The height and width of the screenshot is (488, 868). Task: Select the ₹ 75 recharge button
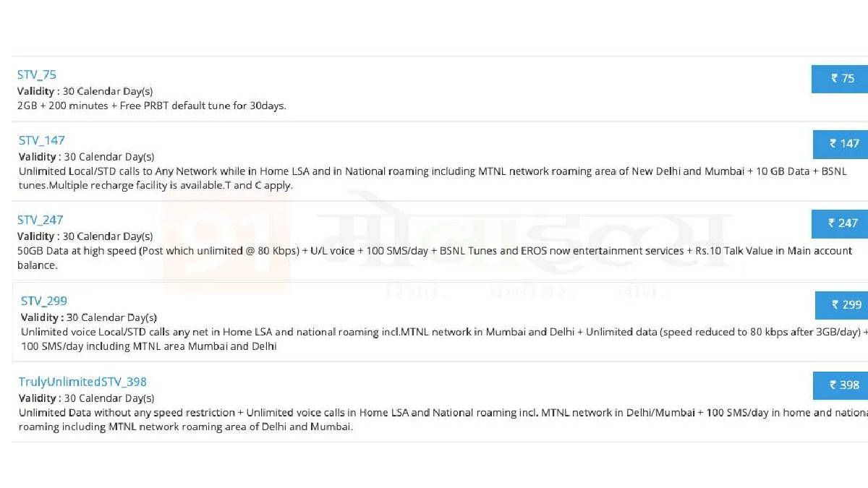coord(840,79)
